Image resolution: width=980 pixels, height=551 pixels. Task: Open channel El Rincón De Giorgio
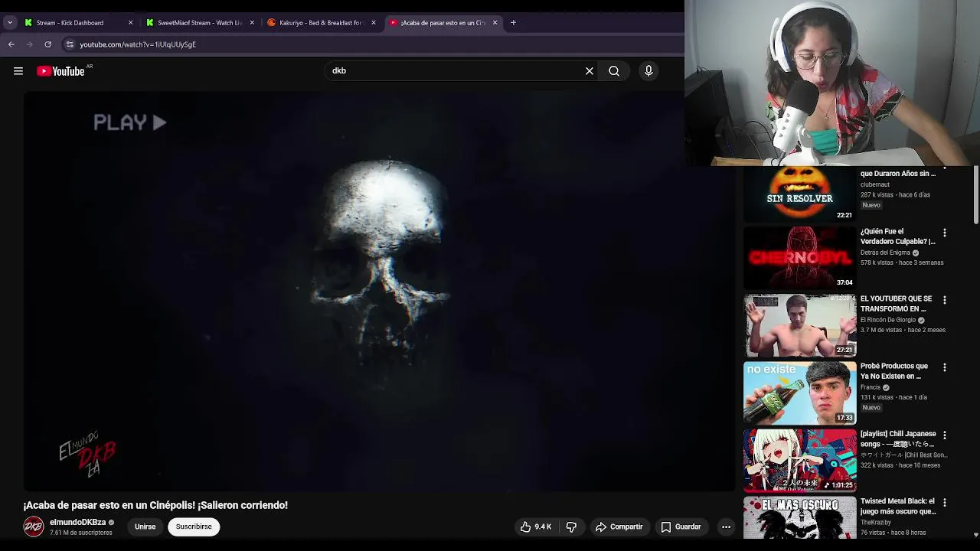click(888, 320)
